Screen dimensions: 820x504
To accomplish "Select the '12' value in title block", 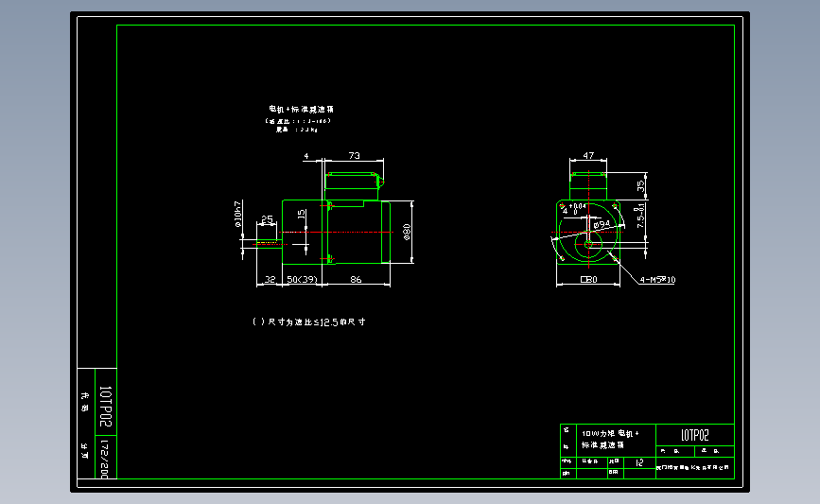I will coord(639,462).
